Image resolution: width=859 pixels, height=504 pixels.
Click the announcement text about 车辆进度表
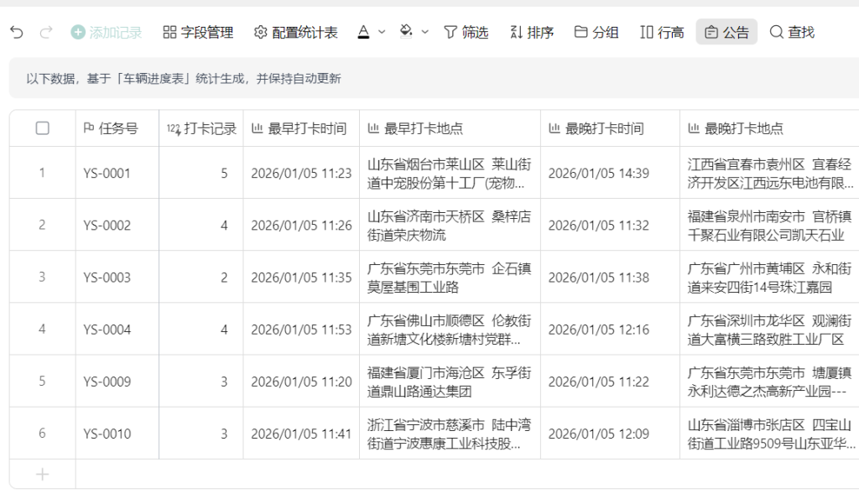pos(184,78)
